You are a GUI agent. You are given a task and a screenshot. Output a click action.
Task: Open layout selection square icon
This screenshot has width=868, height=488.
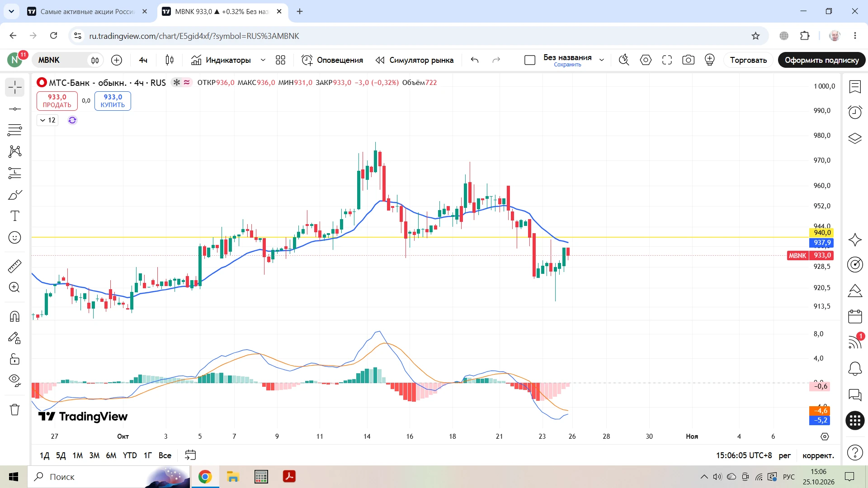530,60
